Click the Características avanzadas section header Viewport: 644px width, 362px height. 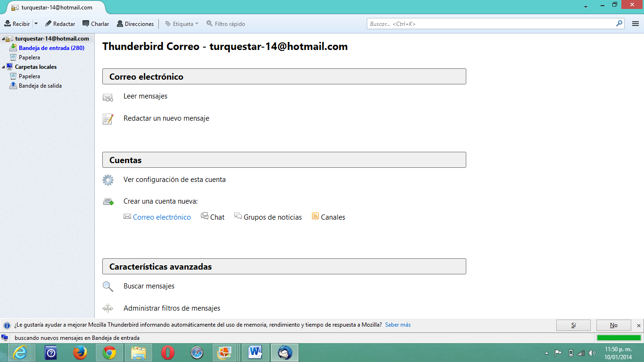click(284, 266)
